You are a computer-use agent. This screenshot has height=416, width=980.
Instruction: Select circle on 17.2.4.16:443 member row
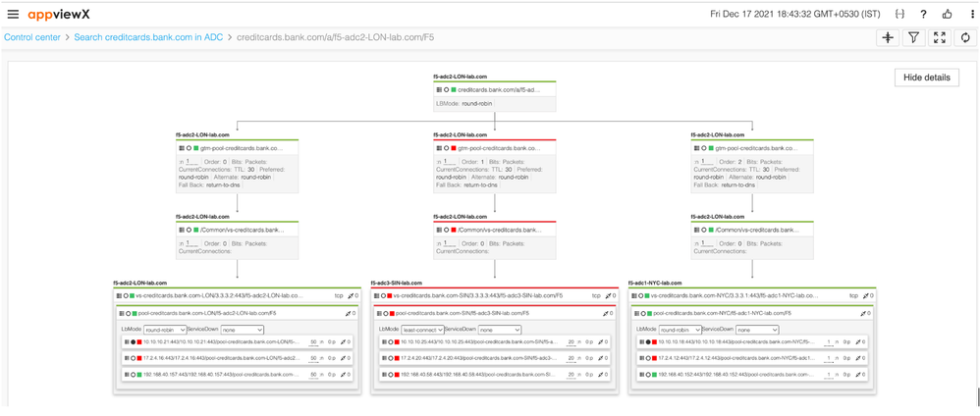click(134, 358)
